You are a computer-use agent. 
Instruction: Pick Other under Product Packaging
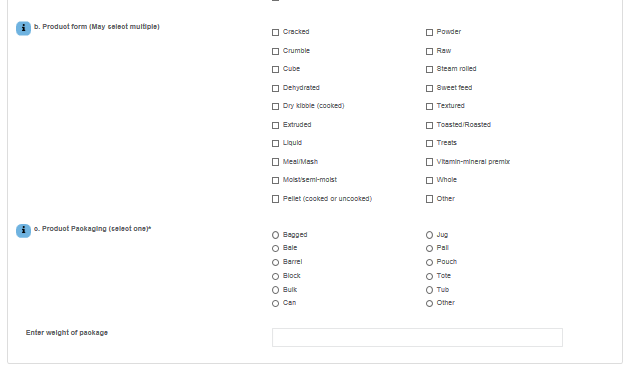(429, 303)
